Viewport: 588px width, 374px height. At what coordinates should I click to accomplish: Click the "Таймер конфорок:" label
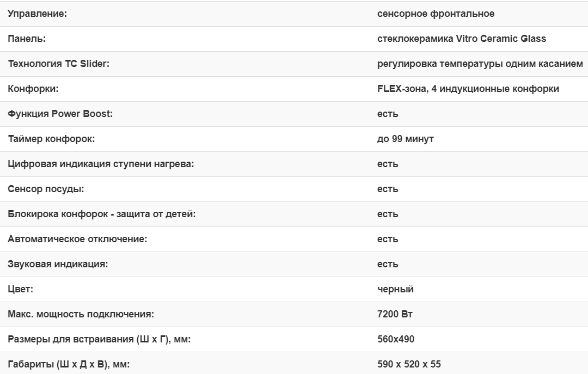click(51, 139)
